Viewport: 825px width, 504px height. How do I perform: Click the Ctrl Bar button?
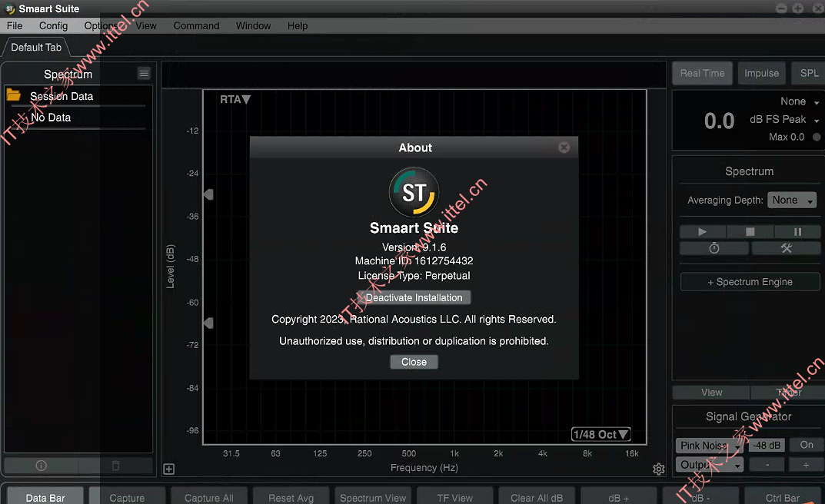click(783, 496)
